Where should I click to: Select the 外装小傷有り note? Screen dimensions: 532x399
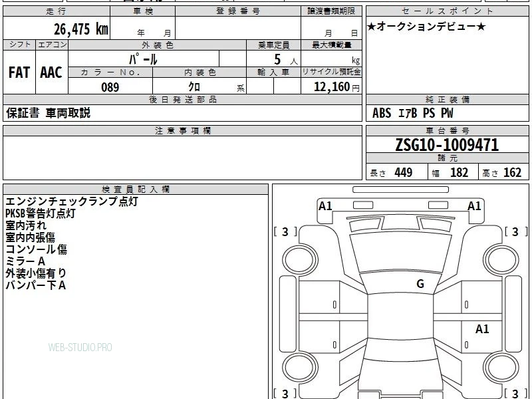36,273
